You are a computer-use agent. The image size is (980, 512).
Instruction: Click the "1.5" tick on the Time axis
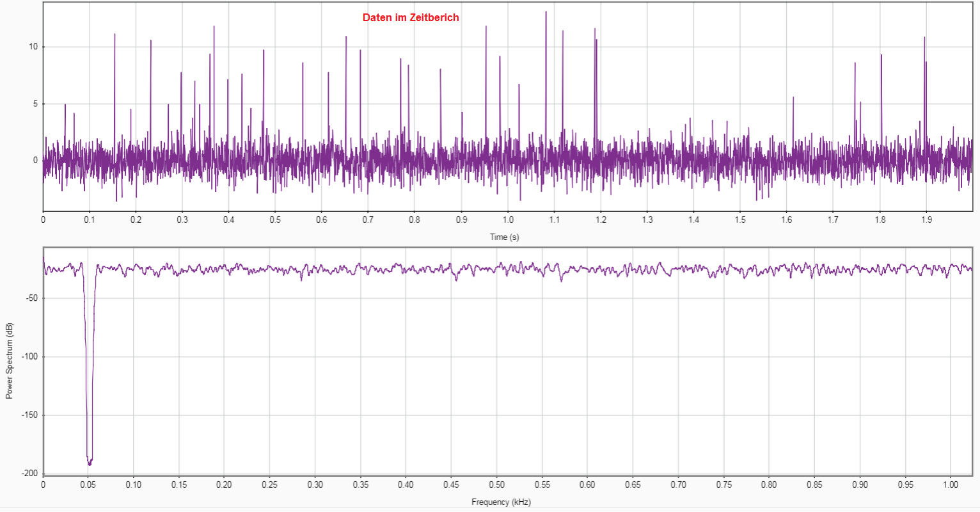[x=740, y=220]
